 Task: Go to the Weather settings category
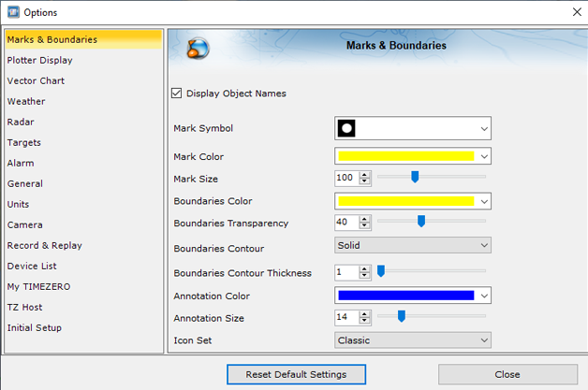pyautogui.click(x=26, y=102)
